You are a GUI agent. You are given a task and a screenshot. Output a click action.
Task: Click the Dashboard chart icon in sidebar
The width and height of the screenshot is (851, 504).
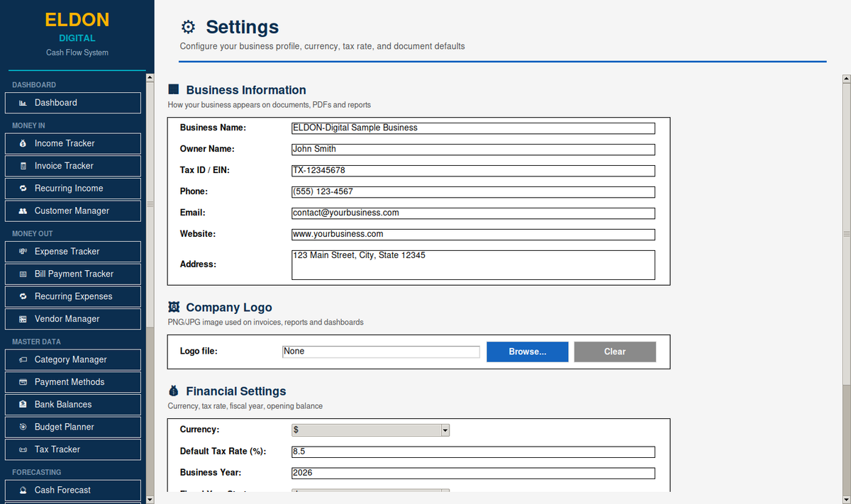coord(23,103)
